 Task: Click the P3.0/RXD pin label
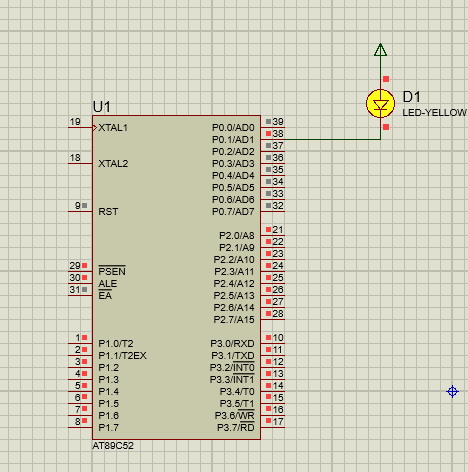pyautogui.click(x=232, y=344)
